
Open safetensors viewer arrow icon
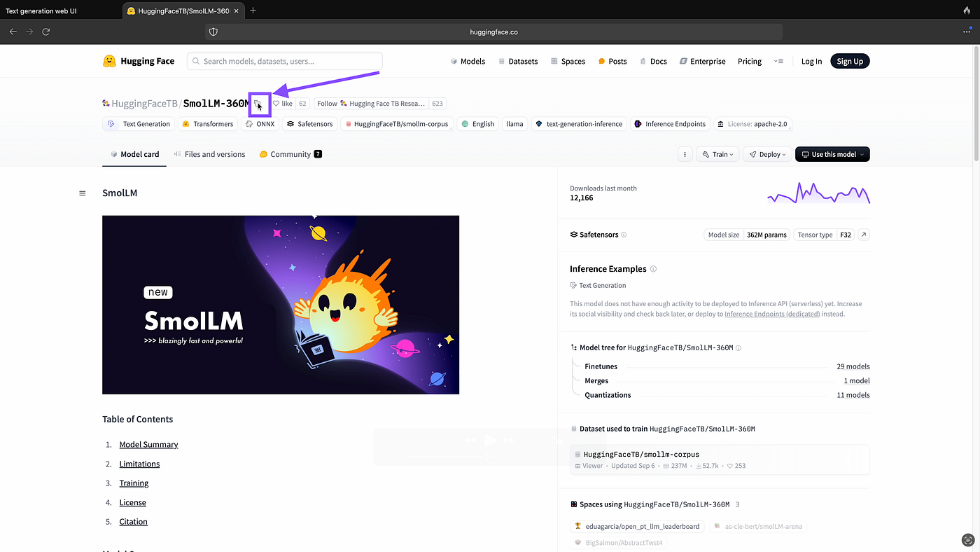[x=864, y=235]
